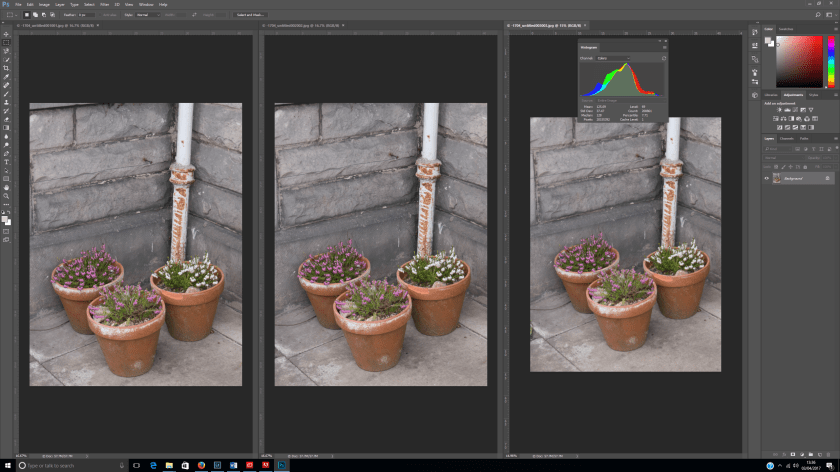Switch to the Swatches tab
Screen dimensions: 840x472
786,29
